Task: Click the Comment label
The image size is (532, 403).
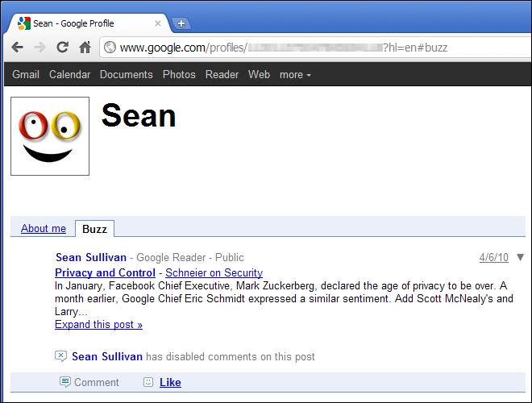Action: click(97, 382)
